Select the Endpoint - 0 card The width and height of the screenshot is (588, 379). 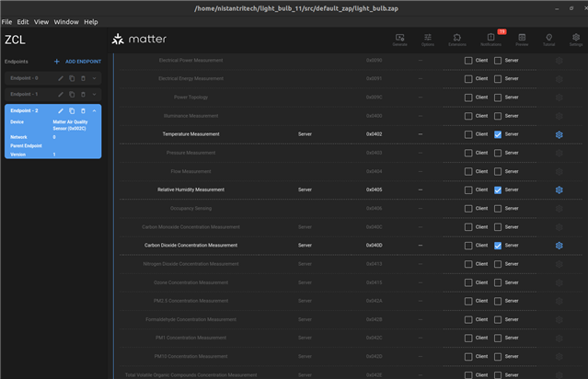(x=52, y=78)
